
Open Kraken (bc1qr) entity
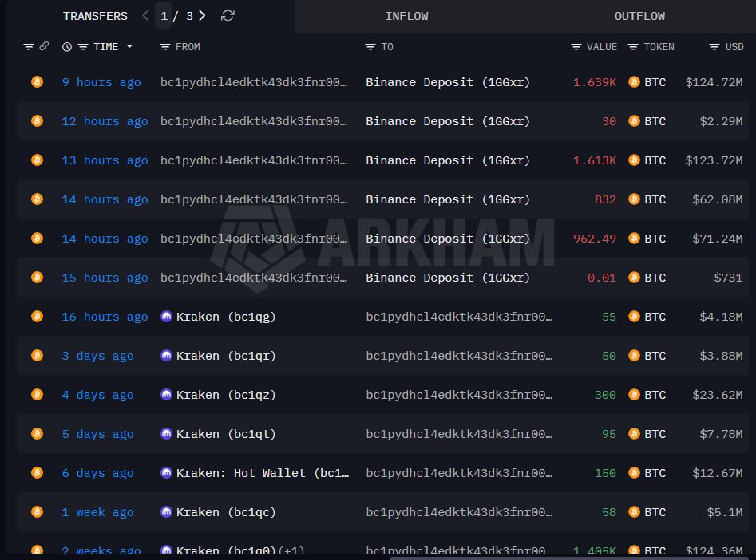226,356
